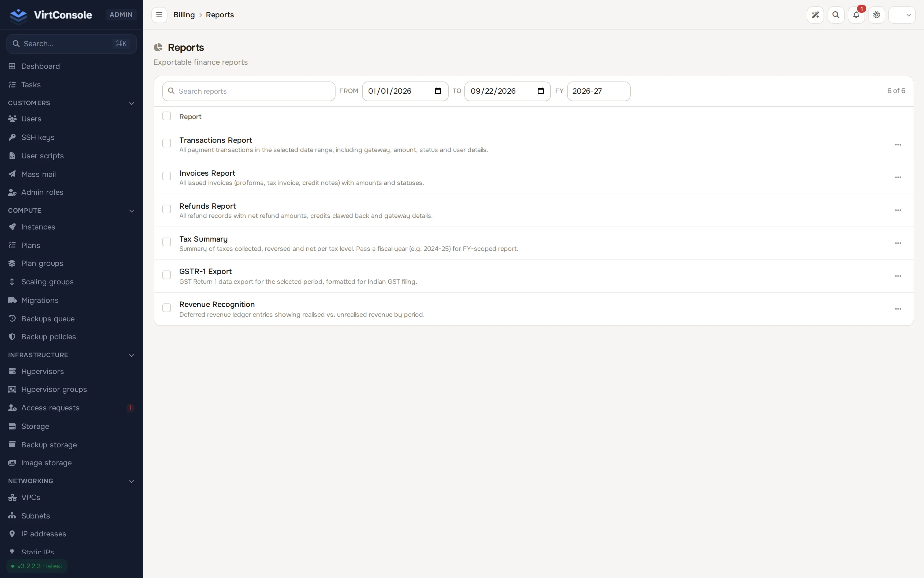Click the Hypervisors server icon
The image size is (924, 578).
coord(12,371)
